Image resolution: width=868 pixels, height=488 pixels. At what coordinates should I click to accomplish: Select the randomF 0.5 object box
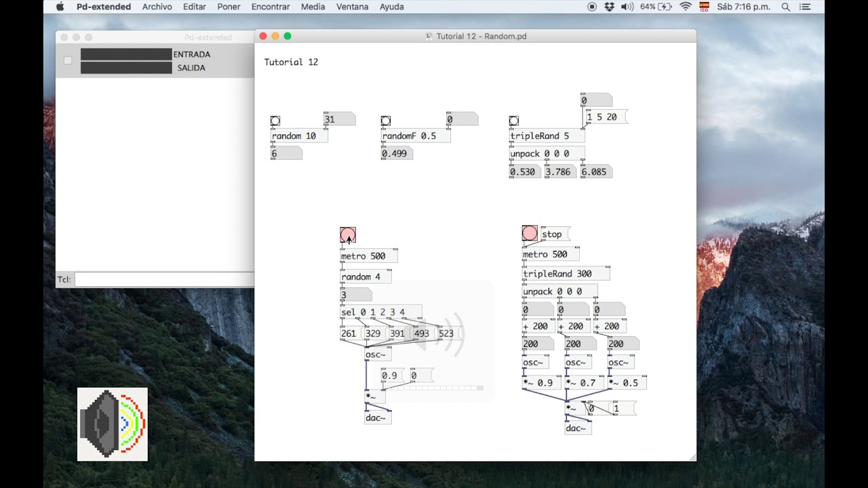coord(416,136)
